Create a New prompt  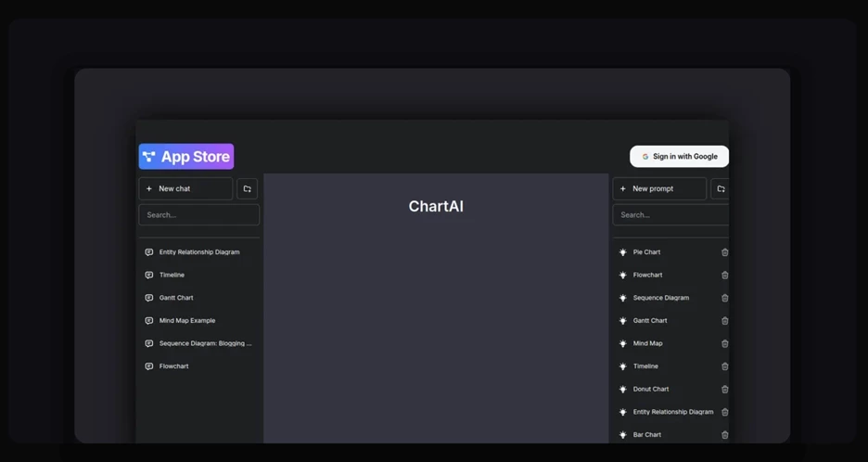659,189
